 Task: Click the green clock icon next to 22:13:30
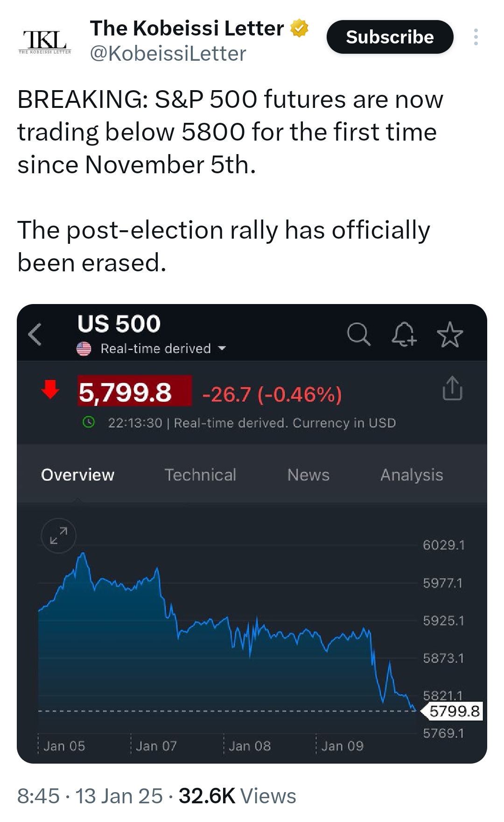(x=88, y=423)
